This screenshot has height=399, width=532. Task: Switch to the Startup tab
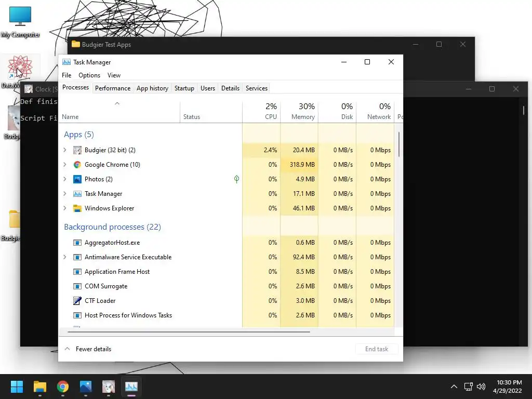[184, 88]
